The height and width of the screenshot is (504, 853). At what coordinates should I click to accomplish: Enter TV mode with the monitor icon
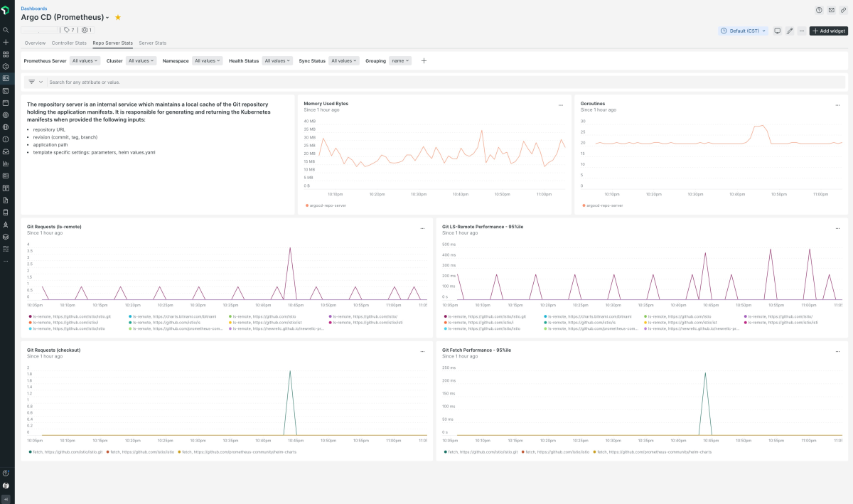[x=777, y=31]
